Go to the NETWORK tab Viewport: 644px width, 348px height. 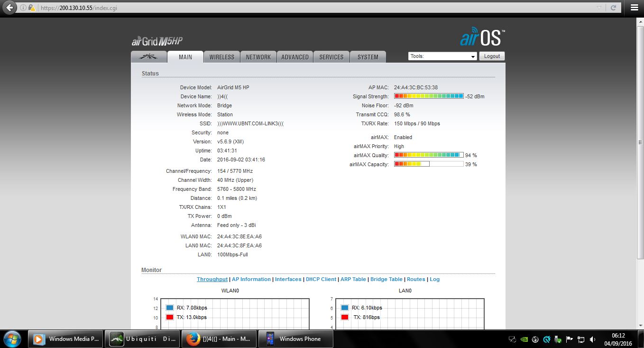pos(258,57)
